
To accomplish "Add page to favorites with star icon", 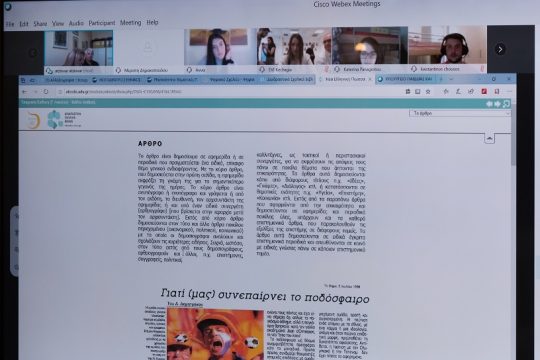I will pyautogui.click(x=428, y=92).
